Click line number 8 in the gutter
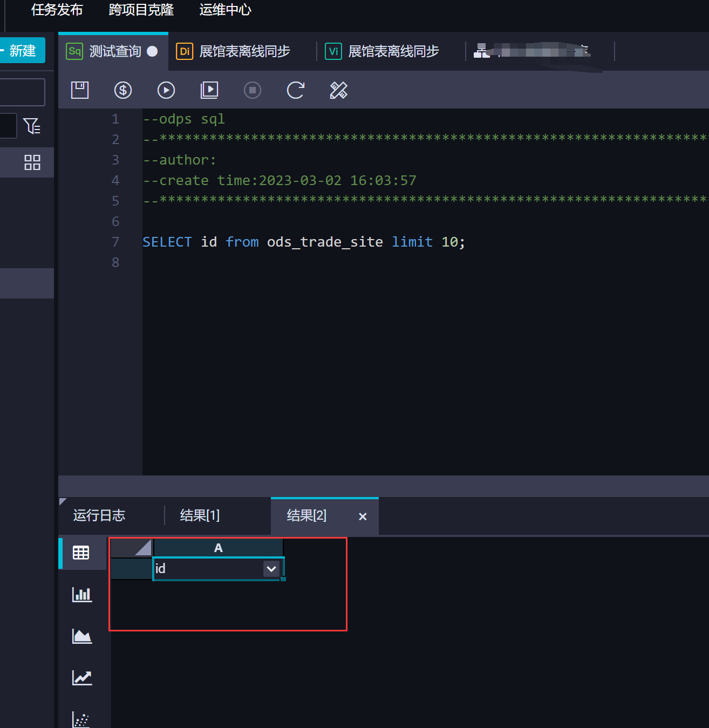This screenshot has height=728, width=709. point(115,262)
